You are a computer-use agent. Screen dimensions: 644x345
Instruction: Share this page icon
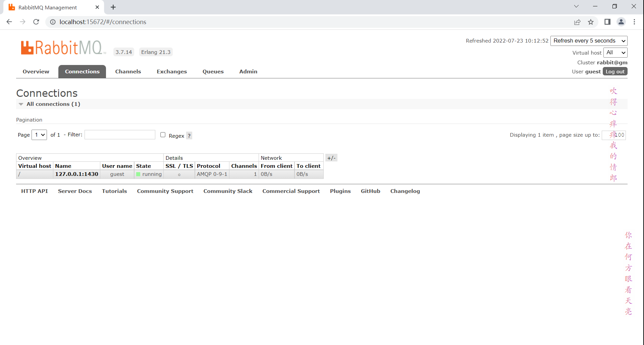(x=577, y=22)
